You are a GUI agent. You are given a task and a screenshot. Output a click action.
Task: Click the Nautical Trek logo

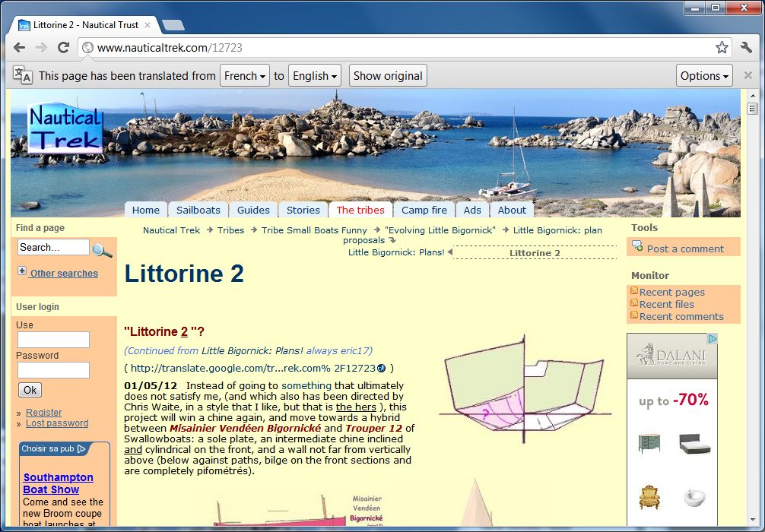65,129
